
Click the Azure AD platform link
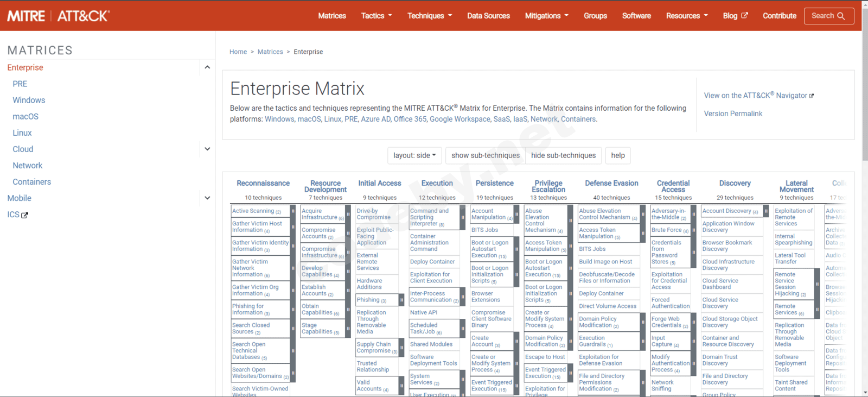click(375, 119)
